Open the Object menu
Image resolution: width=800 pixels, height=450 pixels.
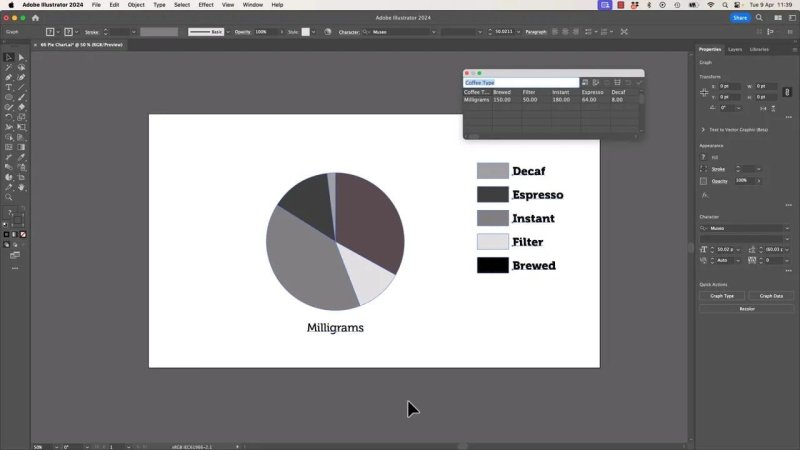coord(136,5)
